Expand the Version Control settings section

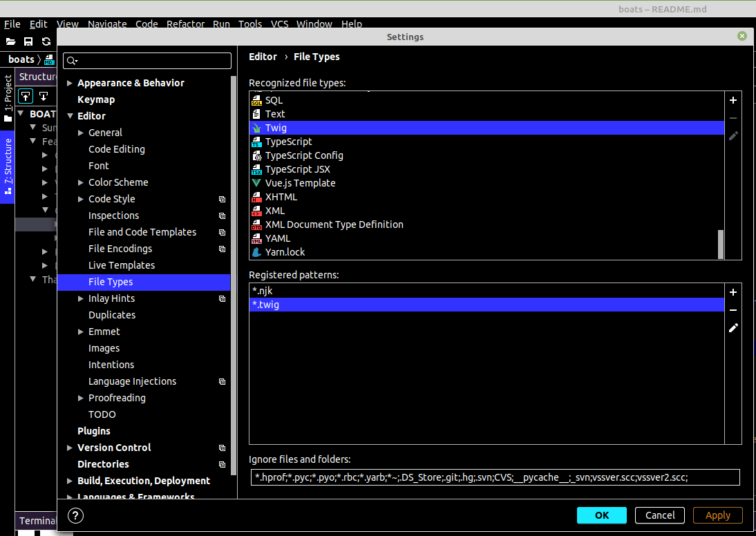[x=69, y=448]
